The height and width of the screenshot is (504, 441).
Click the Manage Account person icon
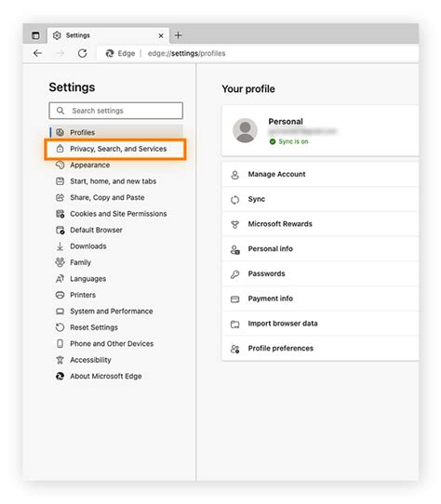[x=235, y=175]
